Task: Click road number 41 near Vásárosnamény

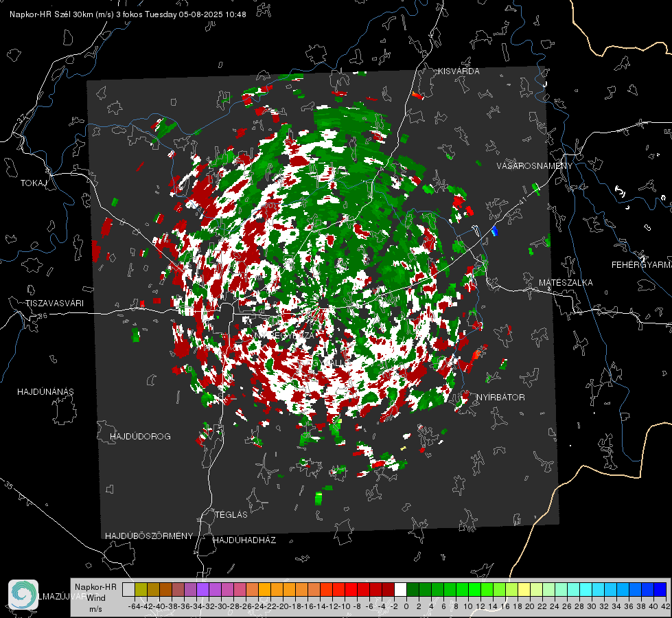Action: click(522, 200)
